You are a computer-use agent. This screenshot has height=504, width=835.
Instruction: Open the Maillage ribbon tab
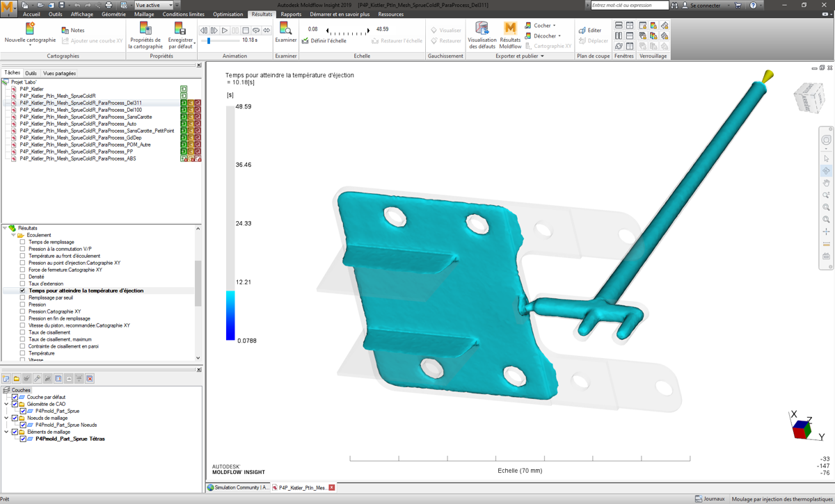tap(144, 14)
